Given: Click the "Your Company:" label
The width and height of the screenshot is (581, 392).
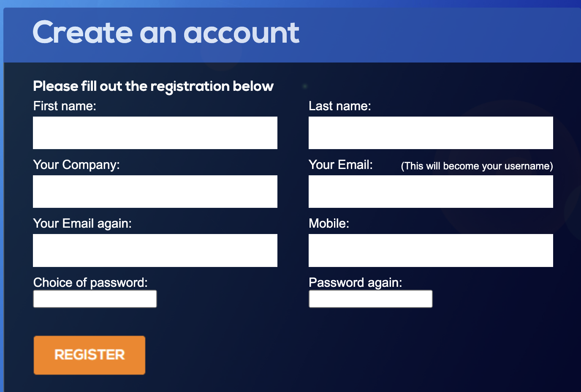Looking at the screenshot, I should coord(76,165).
